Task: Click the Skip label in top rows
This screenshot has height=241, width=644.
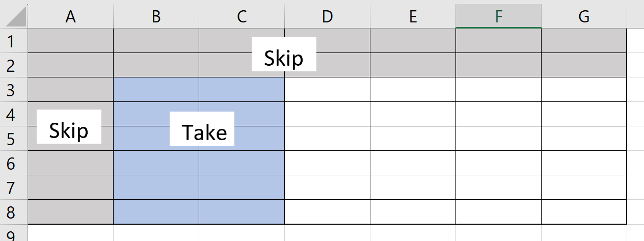Action: pyautogui.click(x=284, y=58)
